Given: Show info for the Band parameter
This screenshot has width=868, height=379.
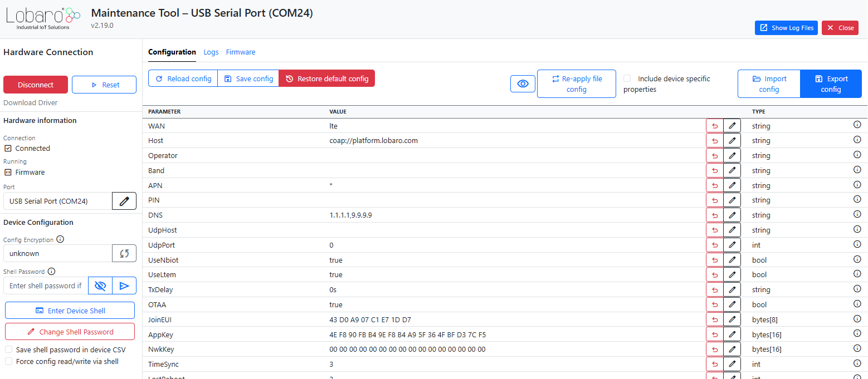Looking at the screenshot, I should [857, 170].
